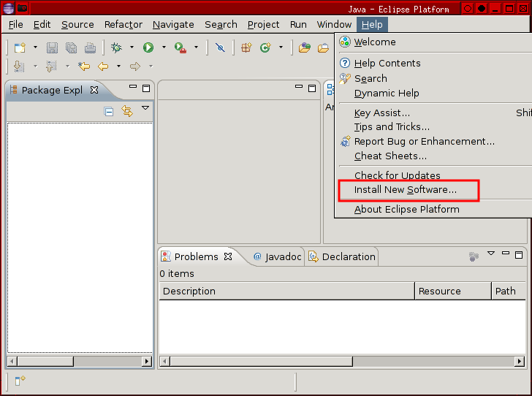This screenshot has height=396, width=532.
Task: Toggle Link with Editor in Package Explorer
Action: (127, 111)
